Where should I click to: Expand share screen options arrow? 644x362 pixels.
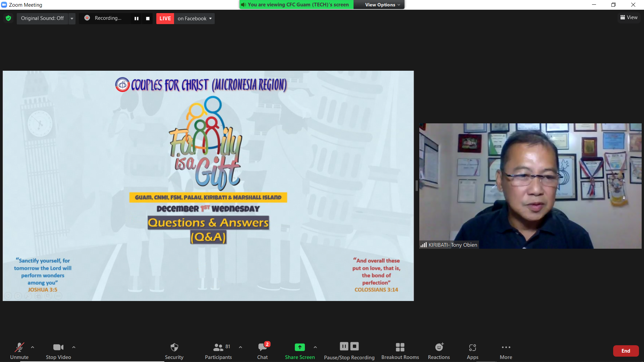pyautogui.click(x=315, y=347)
